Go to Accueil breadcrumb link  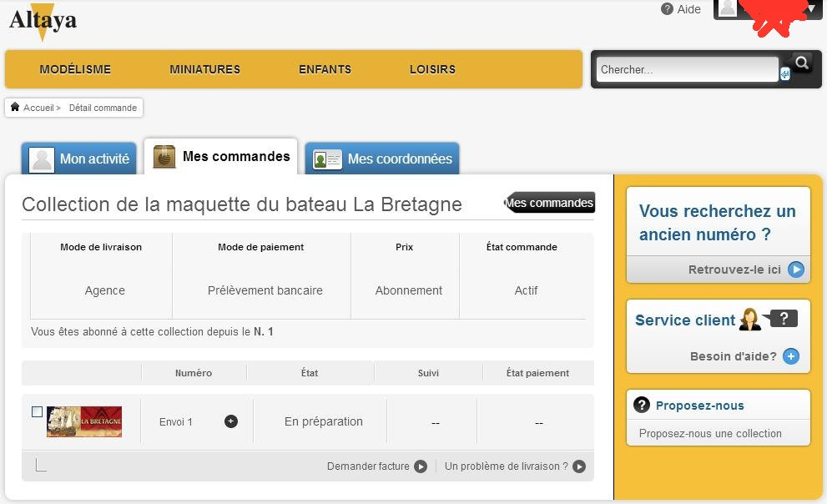point(38,108)
